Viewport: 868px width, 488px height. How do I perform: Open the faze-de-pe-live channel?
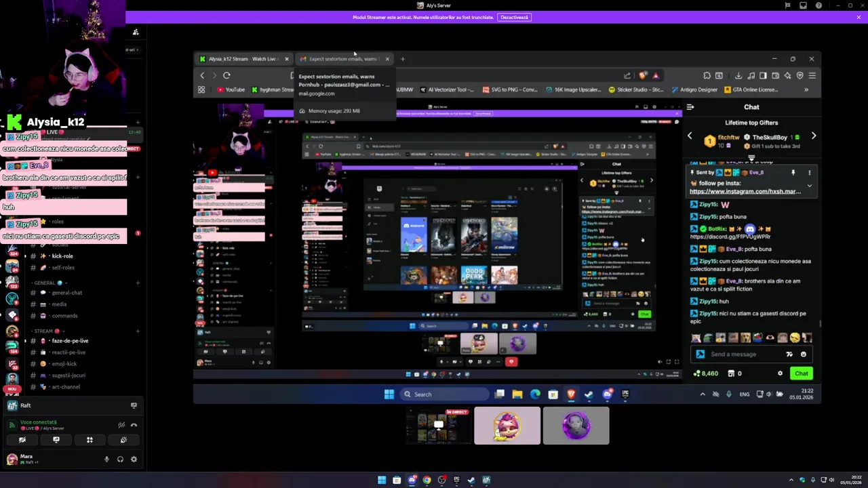click(x=70, y=341)
